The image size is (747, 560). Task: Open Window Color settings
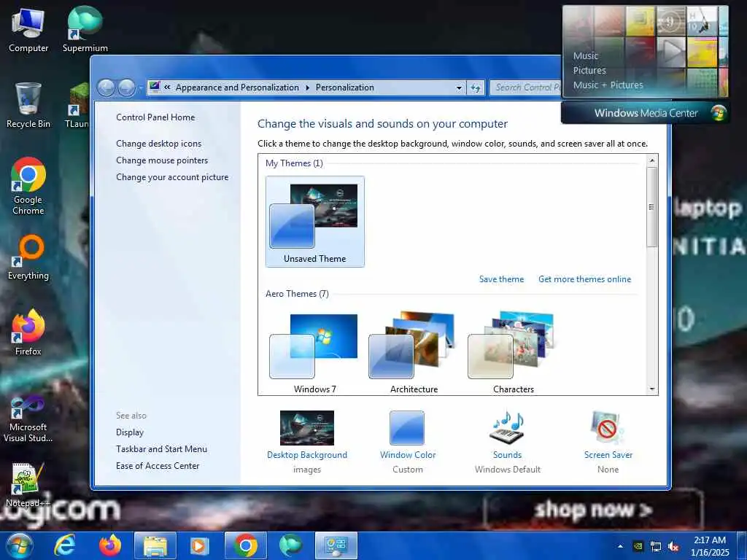407,442
